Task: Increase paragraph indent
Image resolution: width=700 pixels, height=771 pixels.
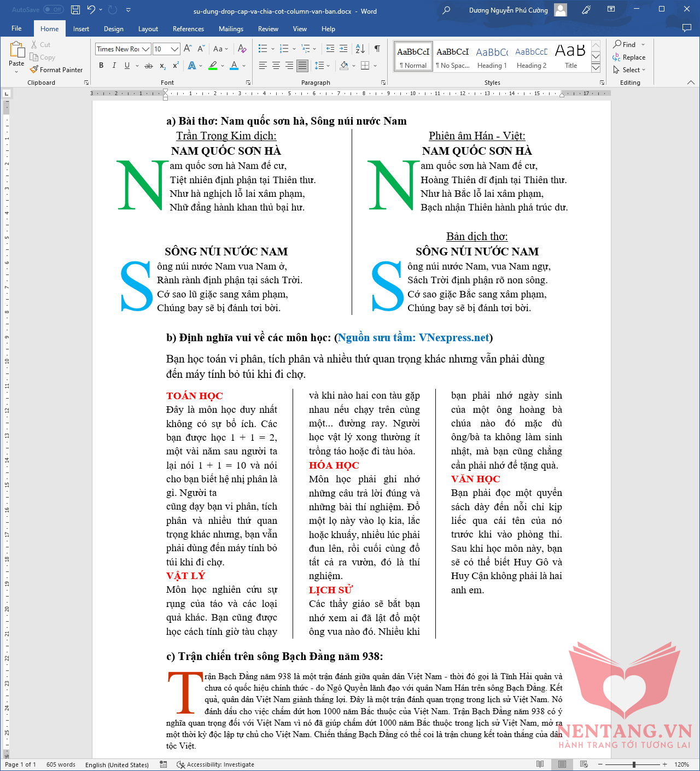Action: tap(343, 49)
